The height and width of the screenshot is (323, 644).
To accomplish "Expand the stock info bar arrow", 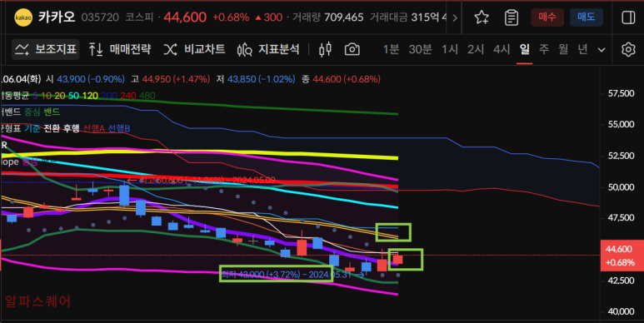I will 455,17.
